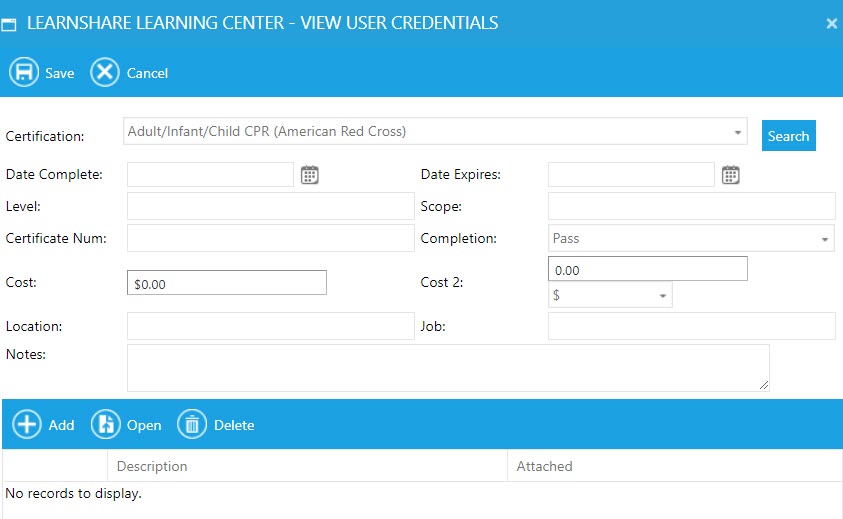Click the Scope text field
This screenshot has width=843, height=519.
(x=691, y=206)
